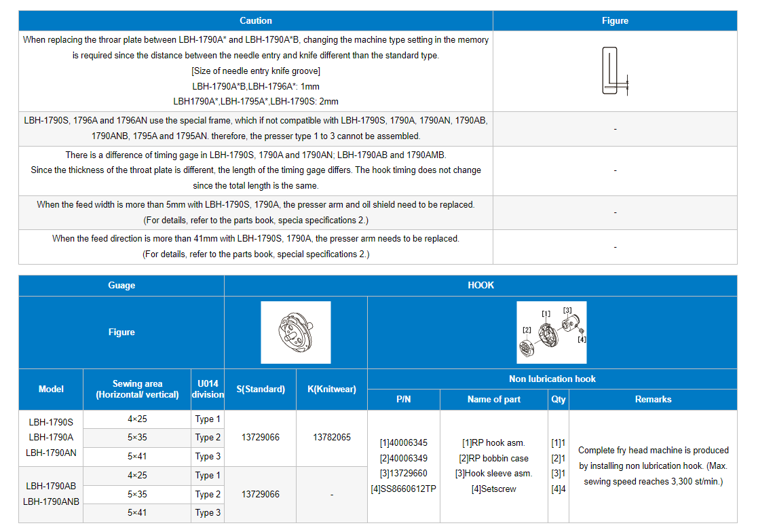Image resolution: width=775 pixels, height=532 pixels.
Task: Click the S(Standard) column header
Action: coord(261,389)
